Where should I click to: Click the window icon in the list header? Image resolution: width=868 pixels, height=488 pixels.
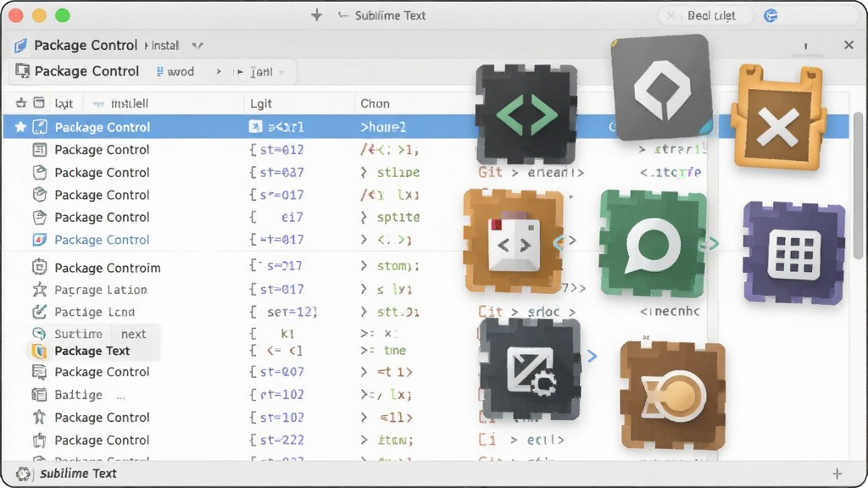click(39, 103)
